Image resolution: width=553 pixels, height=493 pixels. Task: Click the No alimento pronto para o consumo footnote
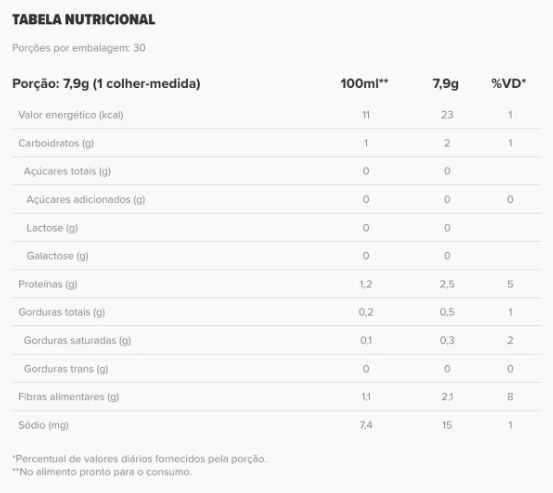[x=102, y=472]
